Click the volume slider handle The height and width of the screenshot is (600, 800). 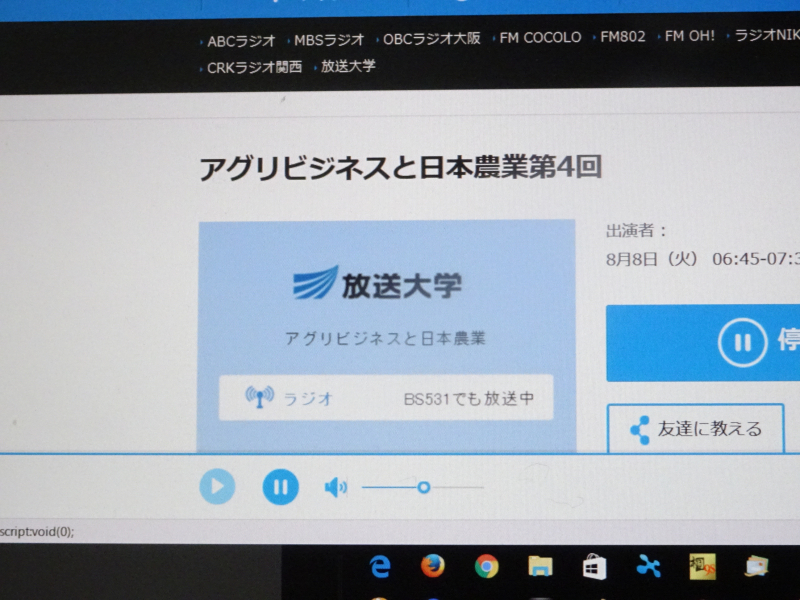[423, 487]
